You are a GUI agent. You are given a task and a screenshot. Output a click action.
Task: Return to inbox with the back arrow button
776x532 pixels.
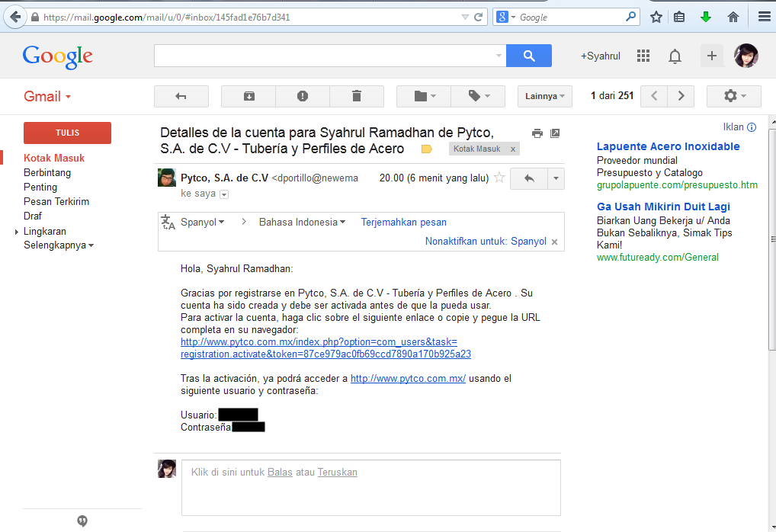[181, 96]
